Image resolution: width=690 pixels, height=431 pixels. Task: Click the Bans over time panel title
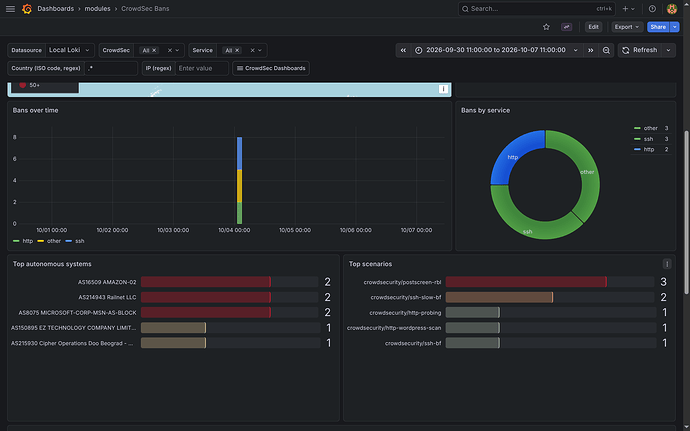pos(35,111)
